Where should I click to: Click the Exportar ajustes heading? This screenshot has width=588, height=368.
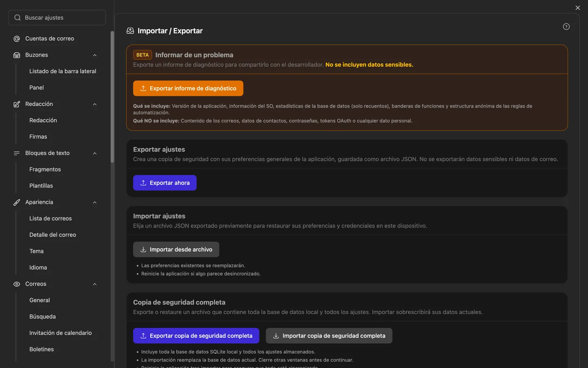point(159,150)
